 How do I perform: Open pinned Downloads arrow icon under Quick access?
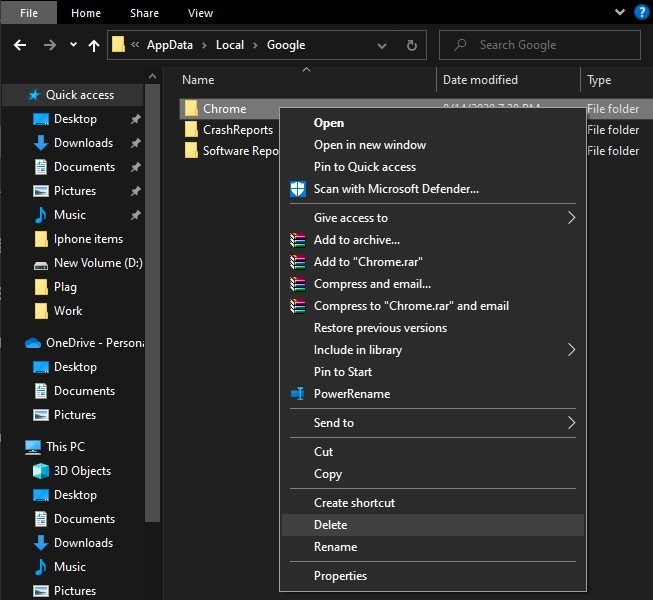point(41,143)
